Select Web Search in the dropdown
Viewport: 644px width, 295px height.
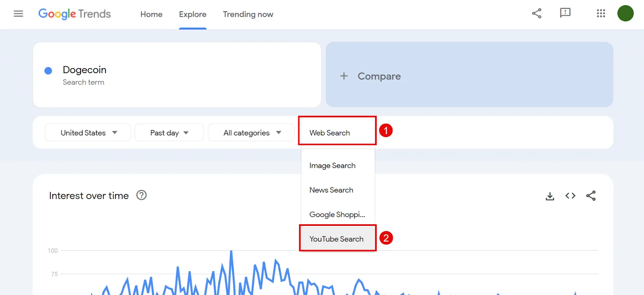(x=338, y=133)
